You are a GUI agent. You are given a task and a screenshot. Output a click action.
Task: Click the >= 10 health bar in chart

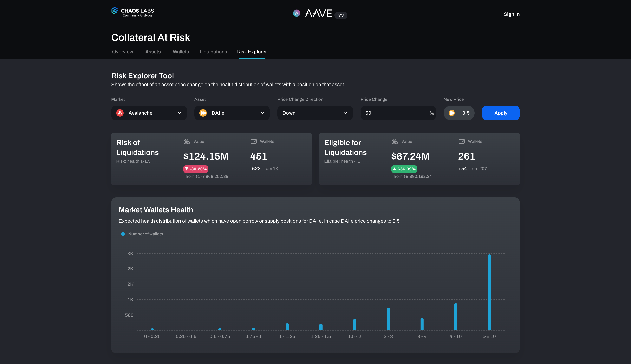489,292
